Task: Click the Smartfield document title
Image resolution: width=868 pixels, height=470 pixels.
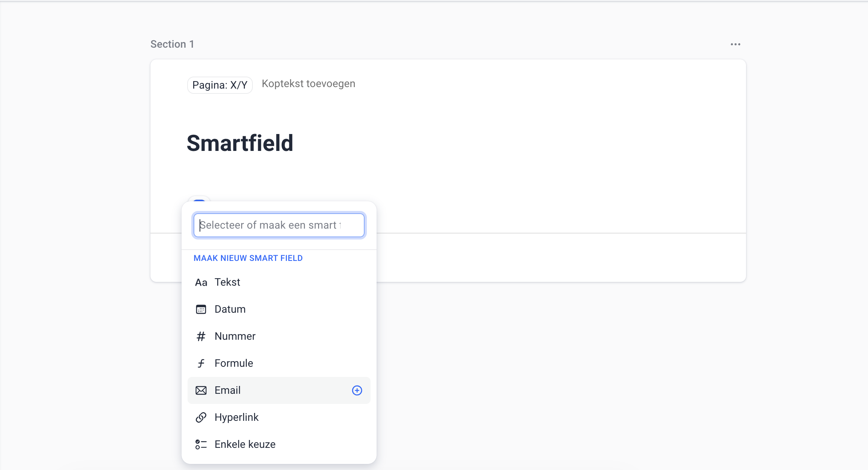Action: [240, 143]
